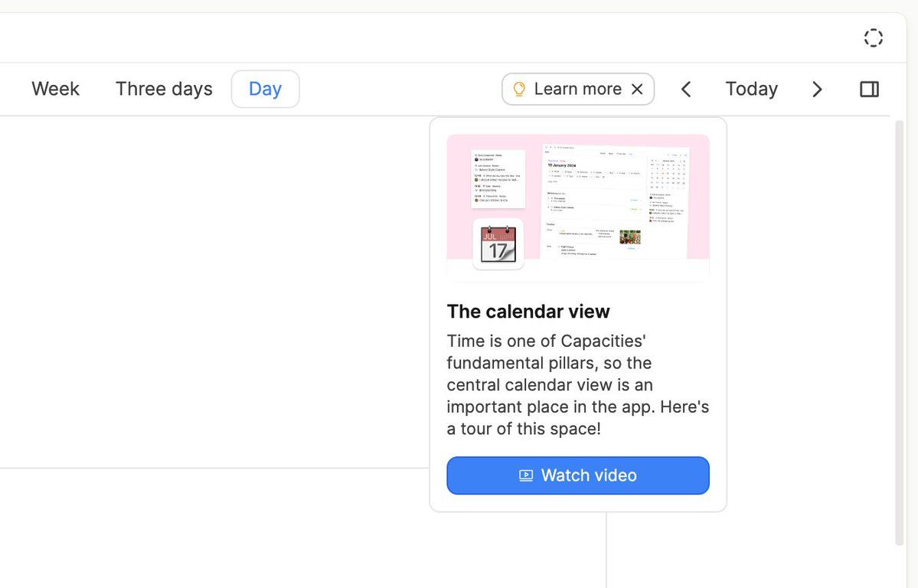The height and width of the screenshot is (588, 918).
Task: Navigate forward using the right chevron arrow
Action: click(817, 89)
